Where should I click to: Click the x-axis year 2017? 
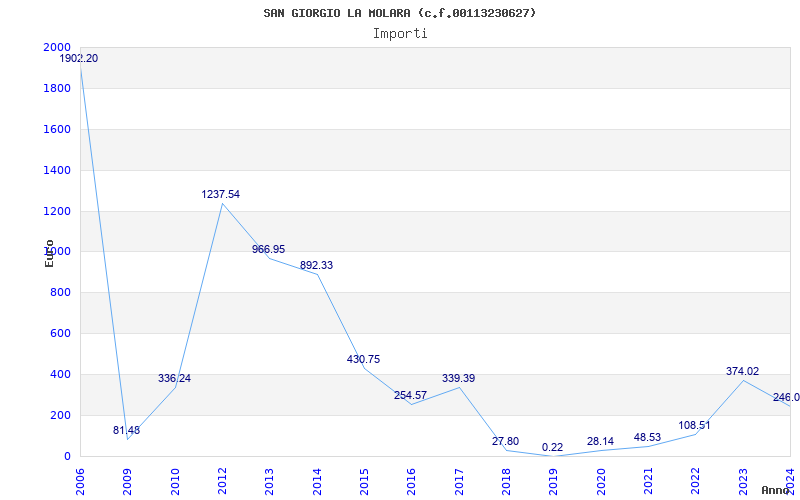459,482
